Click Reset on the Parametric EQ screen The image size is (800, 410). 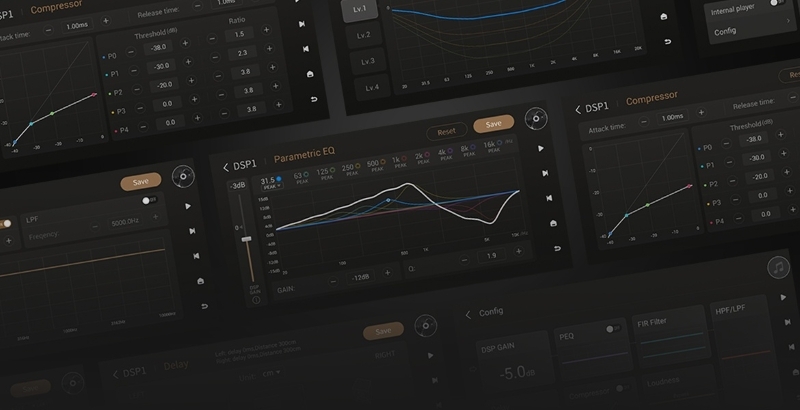point(446,132)
